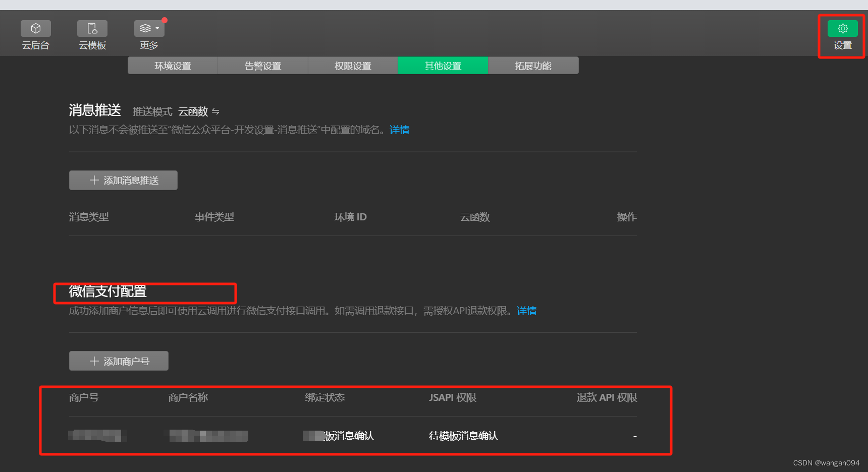Click the settings gear inside the green button

pyautogui.click(x=842, y=28)
